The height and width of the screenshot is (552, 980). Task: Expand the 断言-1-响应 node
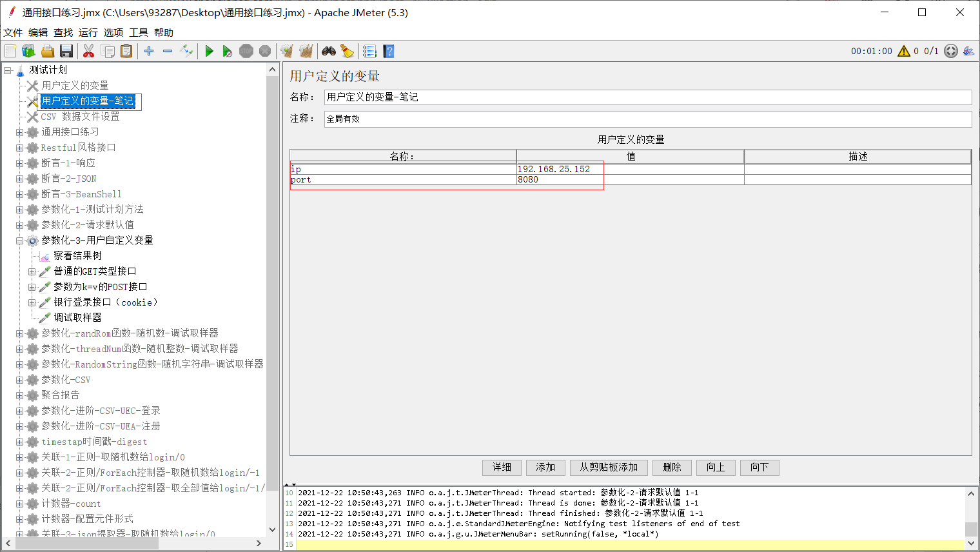20,163
